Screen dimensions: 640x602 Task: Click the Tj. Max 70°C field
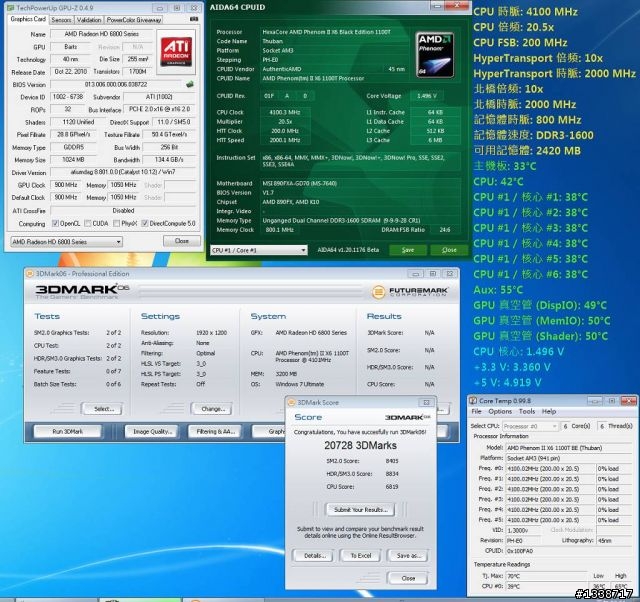tap(547, 576)
